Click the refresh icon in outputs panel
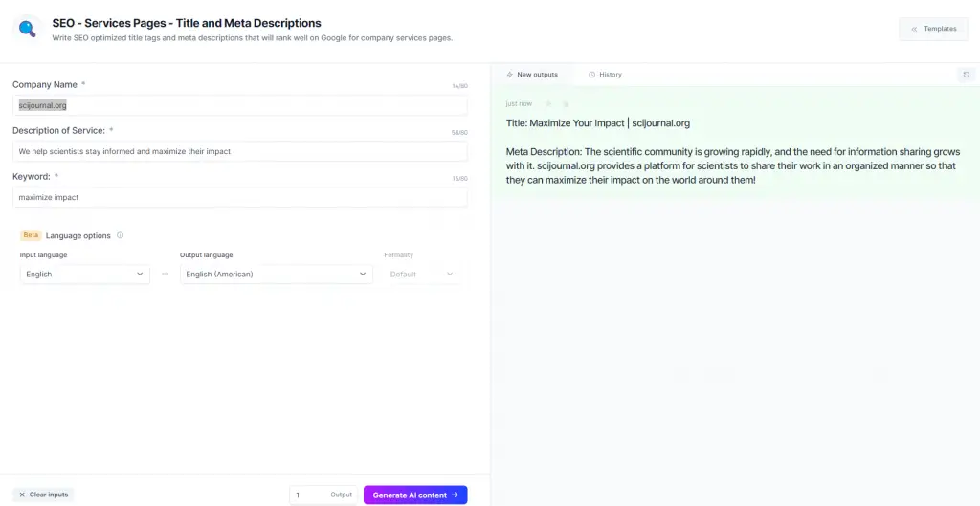980x506 pixels. click(x=966, y=75)
